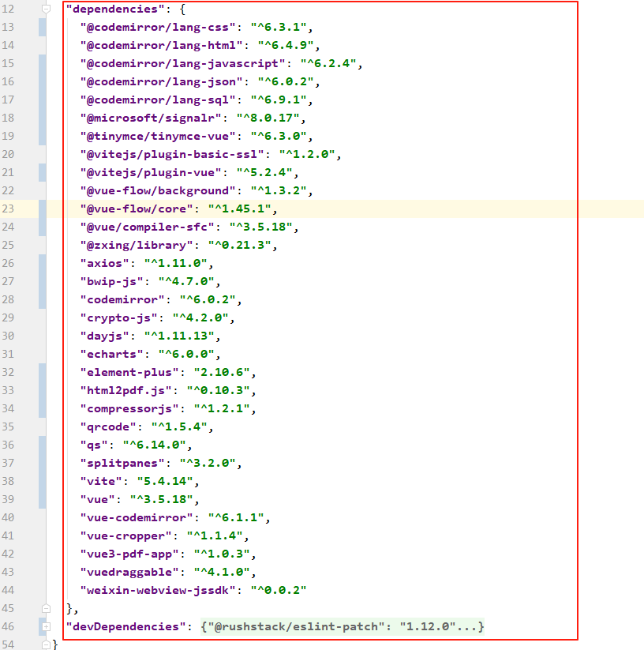Screen dimensions: 644x650
Task: Click the "^1.11.13" dayjs version value
Action: click(x=179, y=336)
